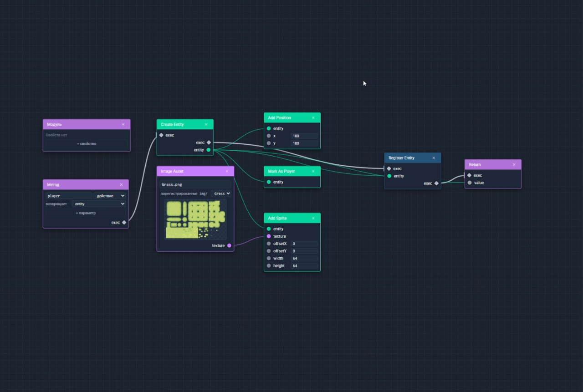Click the exec input pin on Create Entity
This screenshot has width=583, height=392.
coord(161,135)
